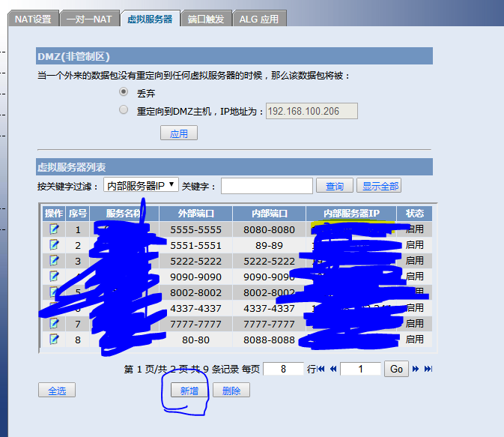Edit the rule in row 8
The width and height of the screenshot is (504, 437).
[x=54, y=339]
